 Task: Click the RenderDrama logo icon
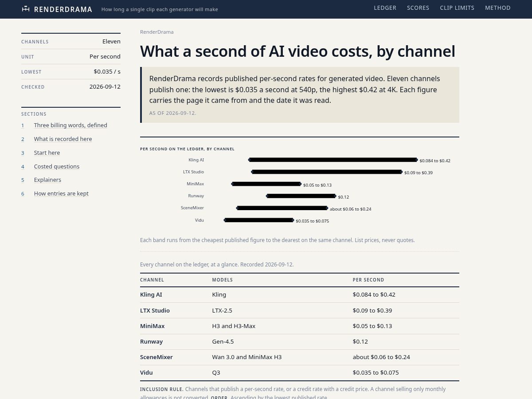(26, 9)
